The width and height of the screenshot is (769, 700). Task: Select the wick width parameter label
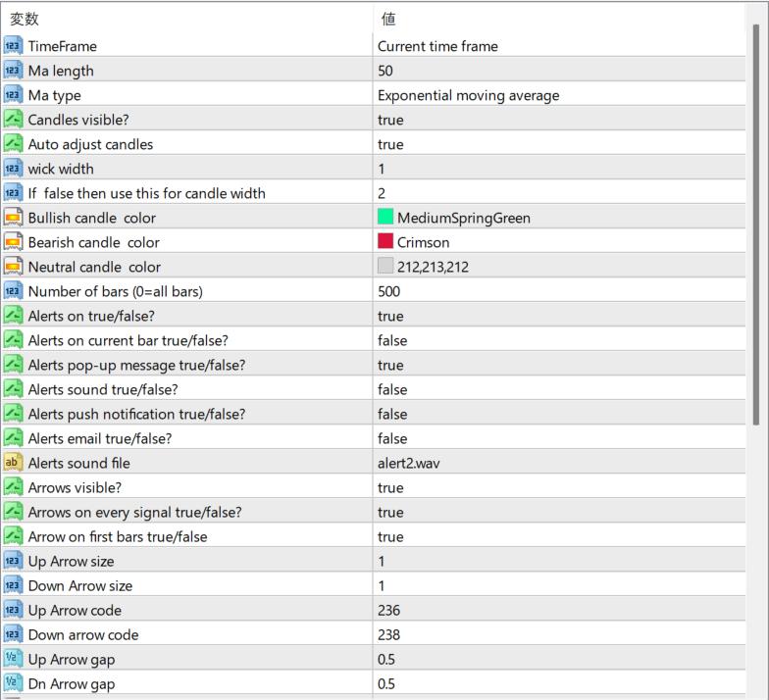[x=61, y=169]
